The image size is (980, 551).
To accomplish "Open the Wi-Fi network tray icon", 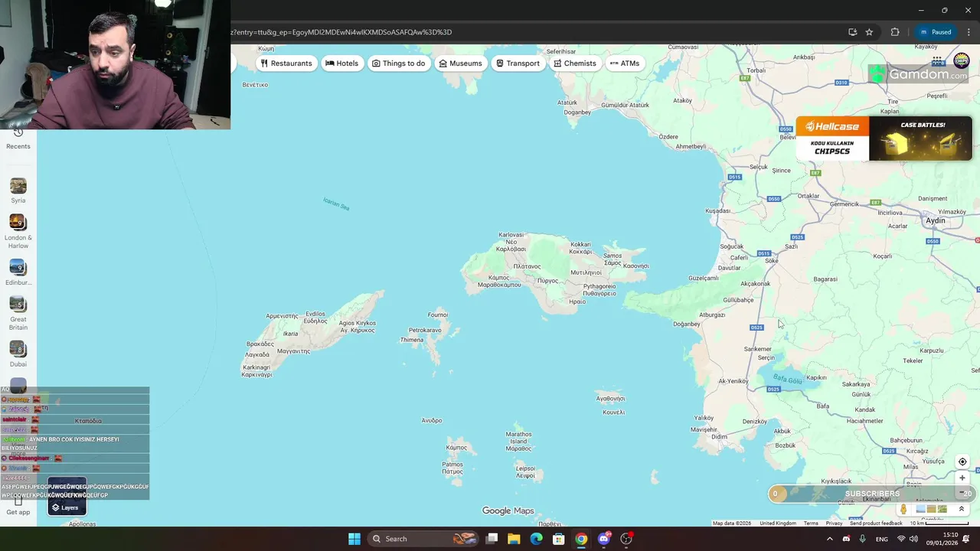I will click(x=901, y=539).
